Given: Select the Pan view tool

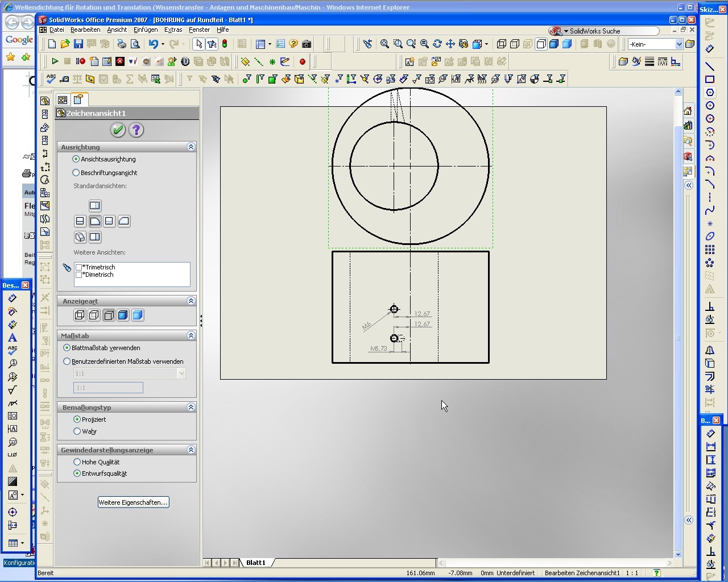Looking at the screenshot, I should pos(450,44).
